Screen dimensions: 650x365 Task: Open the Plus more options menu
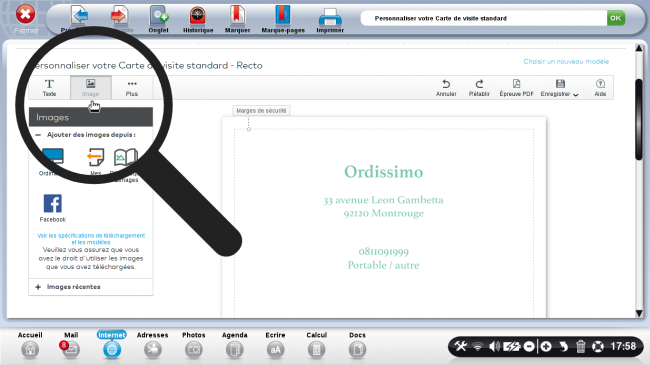click(x=132, y=88)
